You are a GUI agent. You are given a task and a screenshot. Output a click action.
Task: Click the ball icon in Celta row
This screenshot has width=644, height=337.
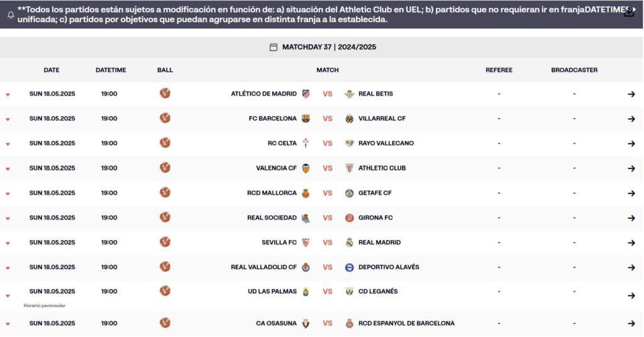pyautogui.click(x=165, y=143)
